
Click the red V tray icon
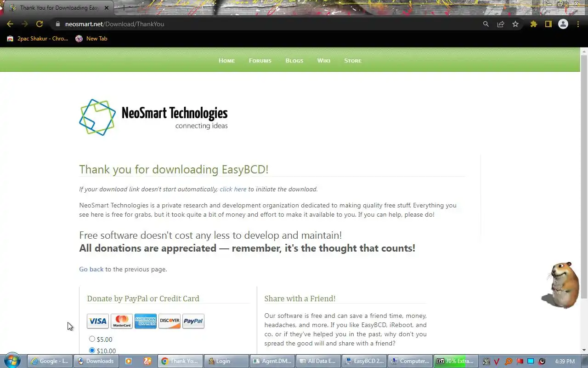[x=497, y=361]
